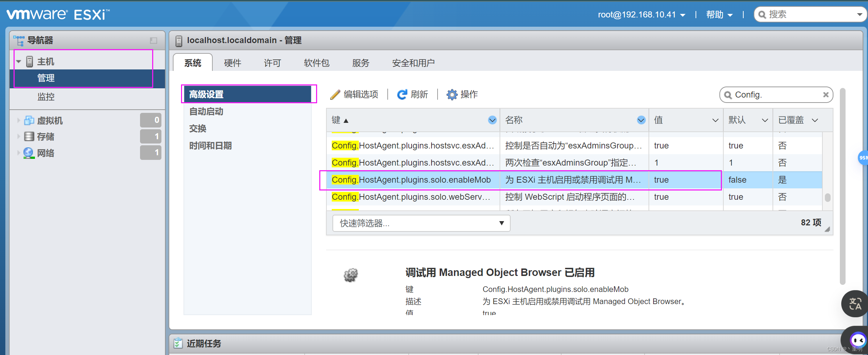This screenshot has width=868, height=355.
Task: Click the 编辑选项 button
Action: [355, 94]
